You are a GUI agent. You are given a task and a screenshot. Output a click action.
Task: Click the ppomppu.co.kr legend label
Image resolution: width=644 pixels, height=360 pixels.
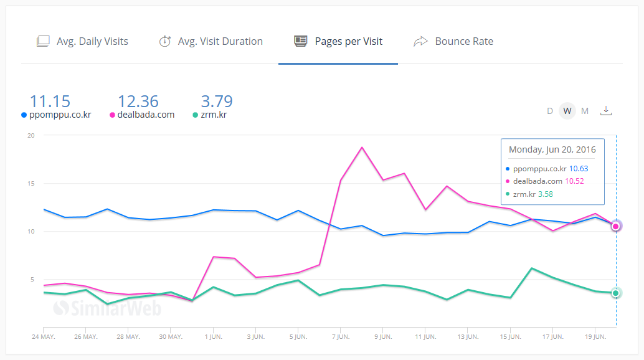tap(60, 115)
